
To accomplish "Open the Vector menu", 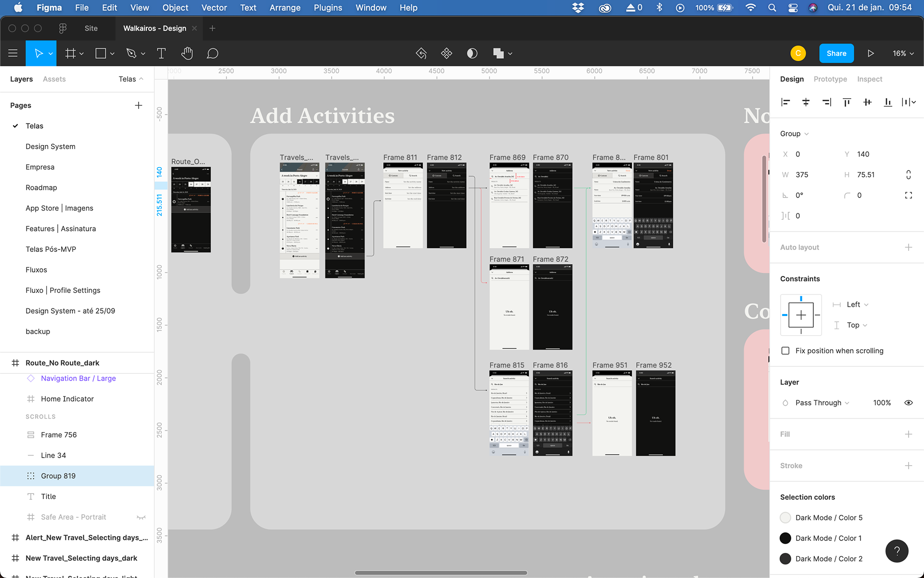I will coord(214,8).
